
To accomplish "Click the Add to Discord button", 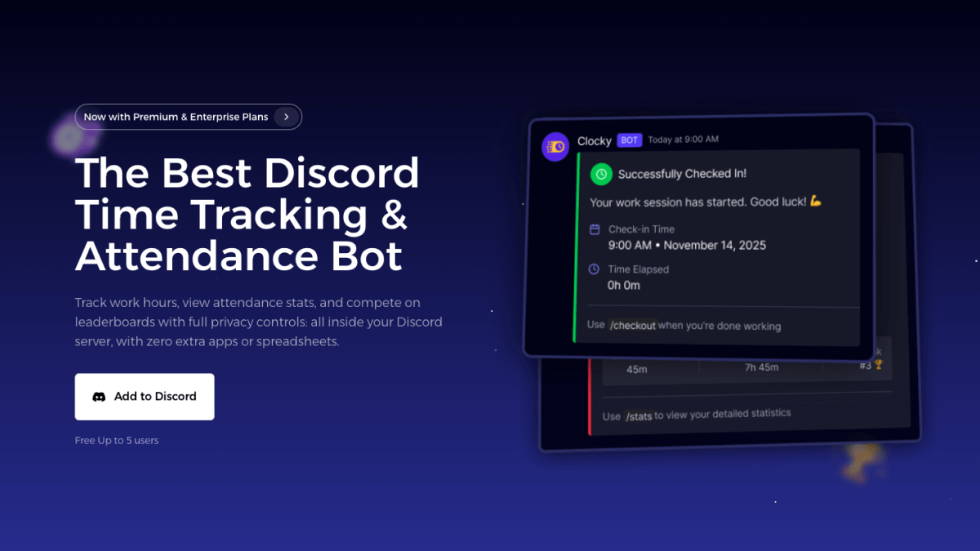I will point(145,397).
